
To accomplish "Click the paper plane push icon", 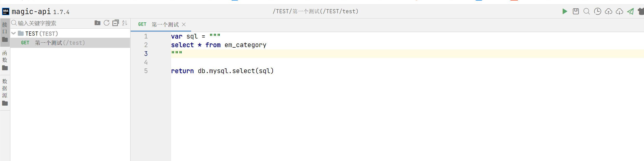I will pos(630,11).
